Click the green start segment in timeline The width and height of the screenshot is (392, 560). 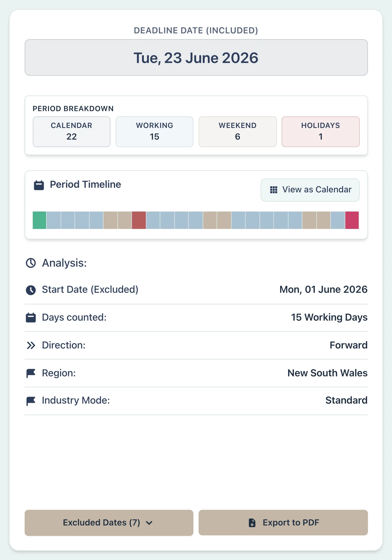[x=39, y=220]
